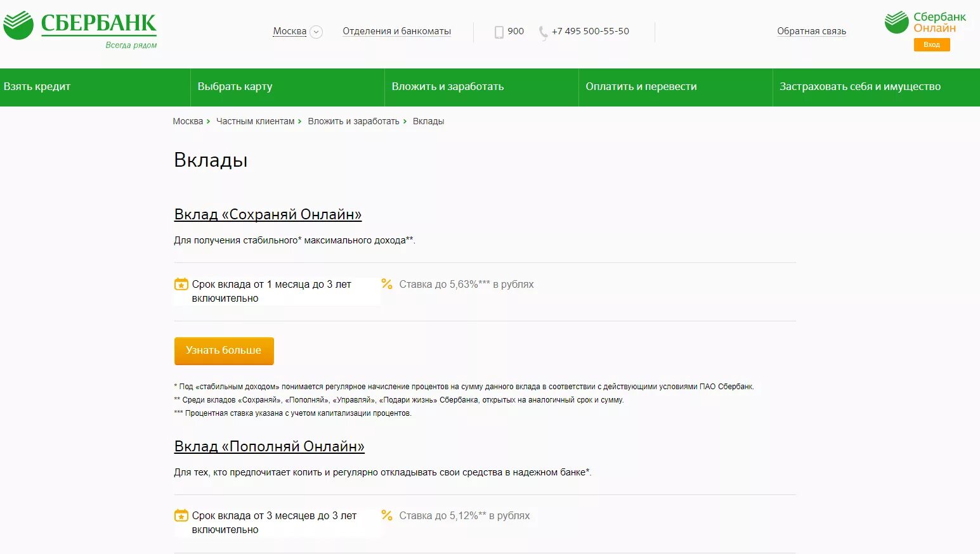Click phone number +7 495 500-55-50
This screenshot has height=554, width=980.
(x=591, y=31)
